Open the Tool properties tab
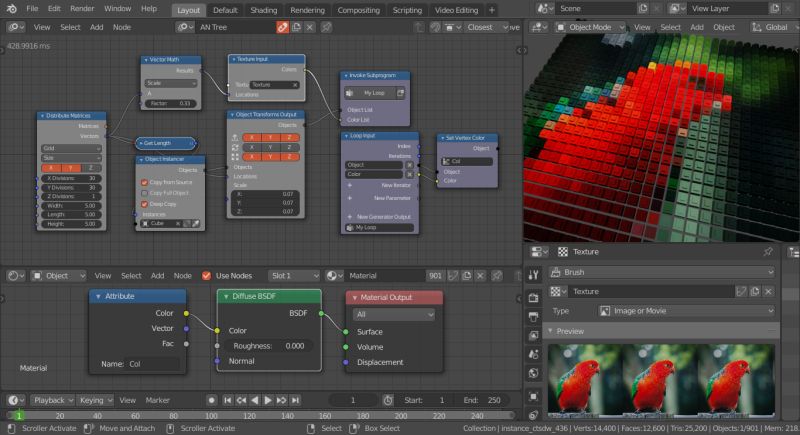 click(534, 275)
